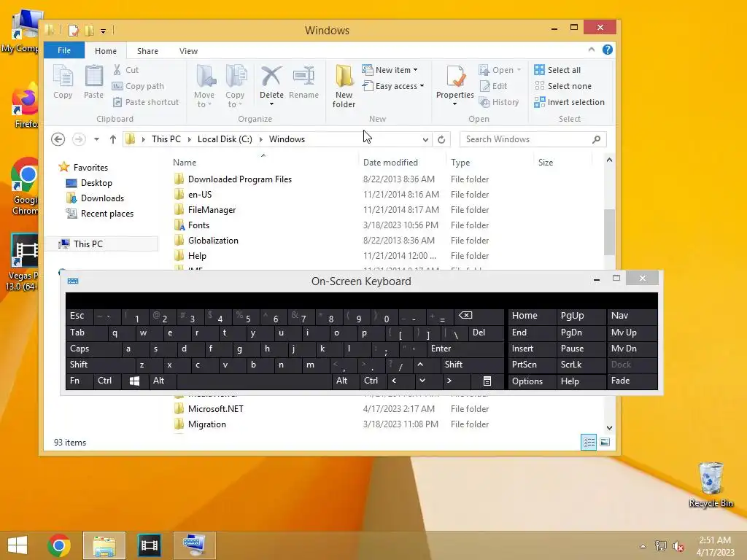This screenshot has width=747, height=560.
Task: Click the file list vertical scrollbar thumb
Action: point(609,232)
